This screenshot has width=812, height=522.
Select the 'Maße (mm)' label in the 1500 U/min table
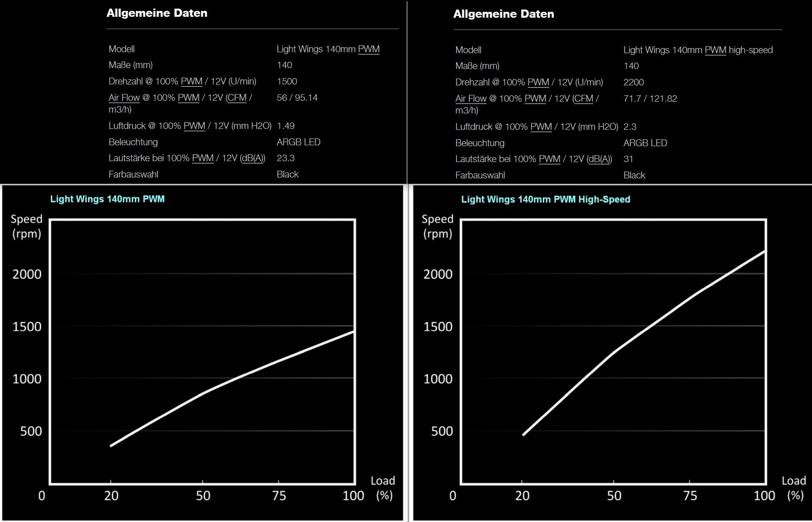coord(131,65)
